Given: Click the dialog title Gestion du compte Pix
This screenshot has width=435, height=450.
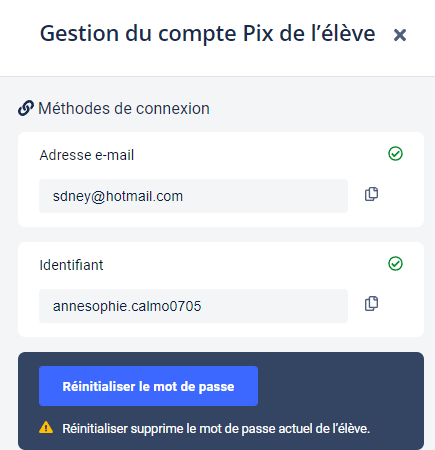Looking at the screenshot, I should (x=207, y=34).
